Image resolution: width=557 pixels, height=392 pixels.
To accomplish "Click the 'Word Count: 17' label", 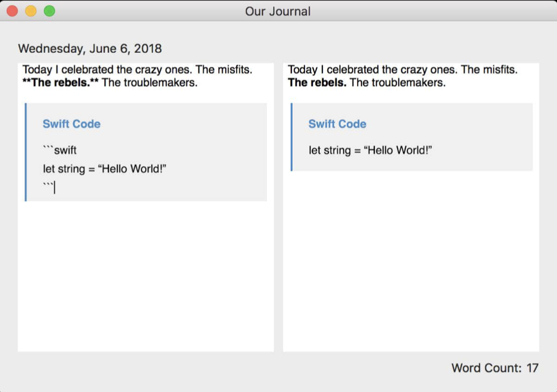I will 495,368.
